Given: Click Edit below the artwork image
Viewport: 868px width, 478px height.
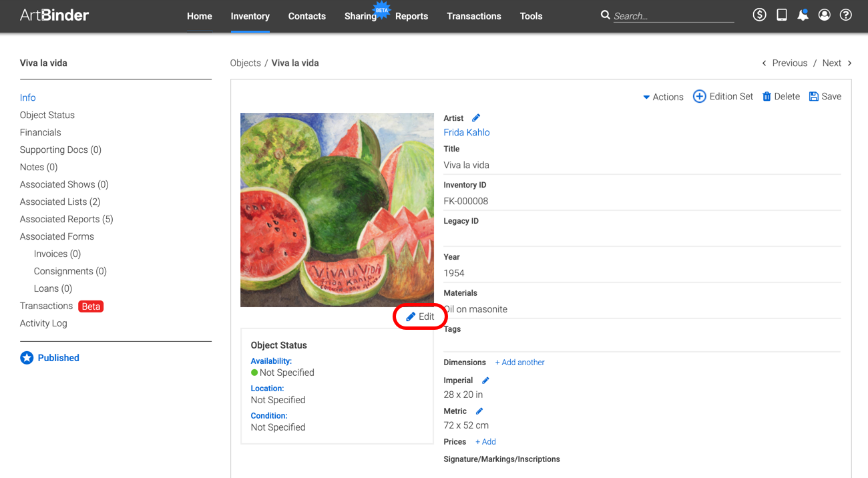Looking at the screenshot, I should tap(420, 316).
